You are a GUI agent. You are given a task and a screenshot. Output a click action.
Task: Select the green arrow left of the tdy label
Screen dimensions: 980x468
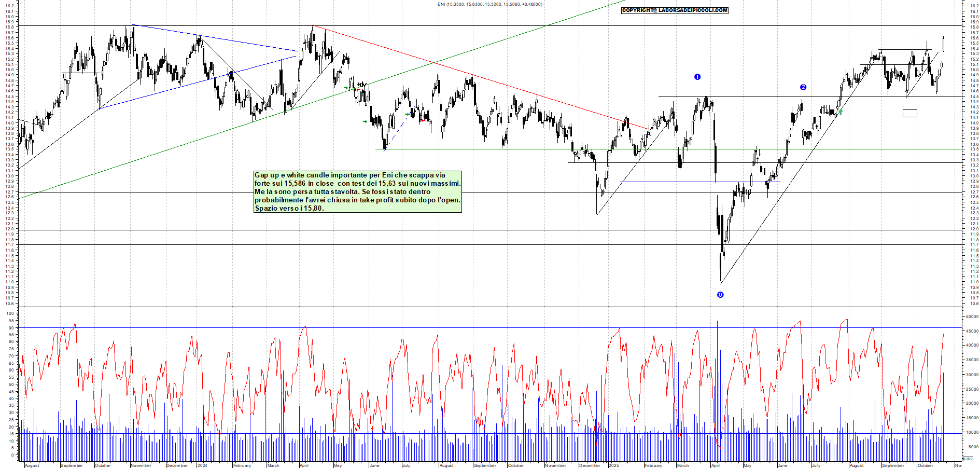click(x=346, y=88)
